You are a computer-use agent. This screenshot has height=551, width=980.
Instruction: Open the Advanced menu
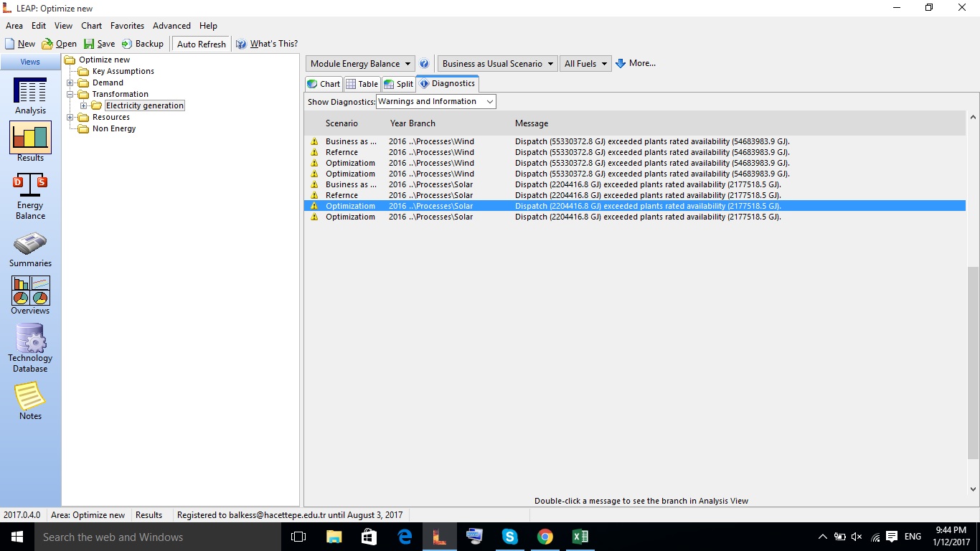(x=171, y=26)
